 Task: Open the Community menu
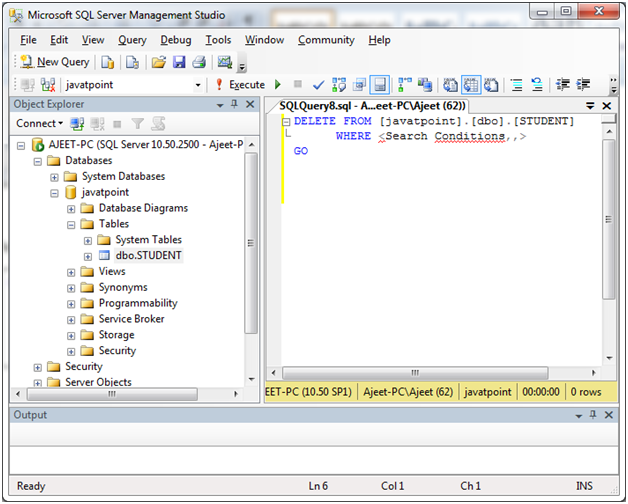coord(326,40)
